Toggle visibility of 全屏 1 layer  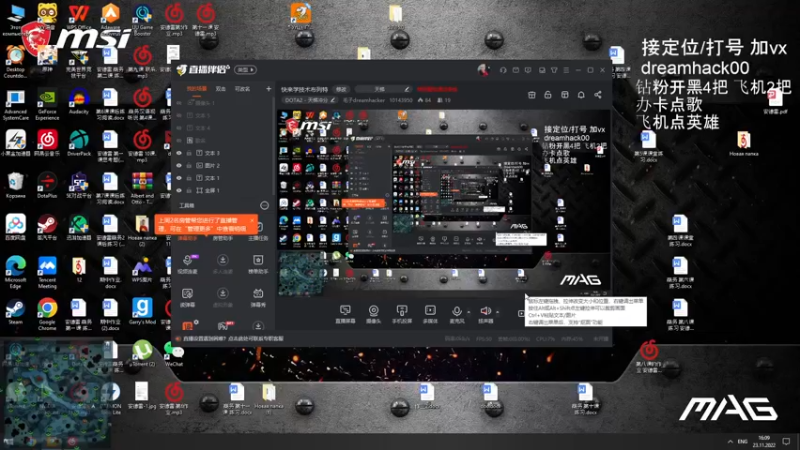tap(179, 190)
